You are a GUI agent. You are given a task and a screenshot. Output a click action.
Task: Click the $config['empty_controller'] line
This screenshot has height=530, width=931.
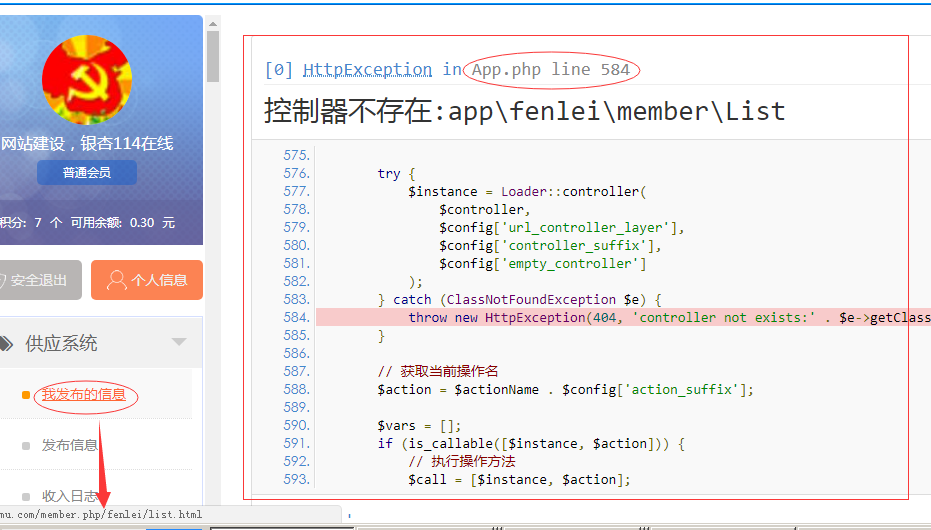543,264
